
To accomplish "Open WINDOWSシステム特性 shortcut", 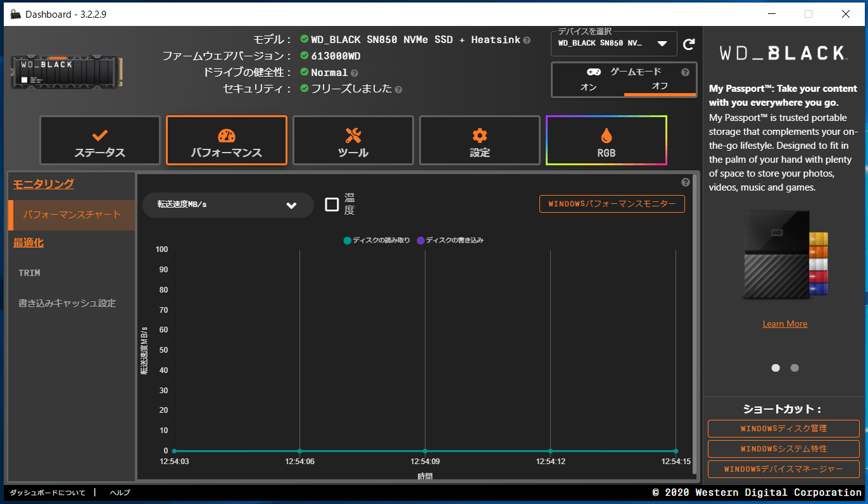I will 784,449.
